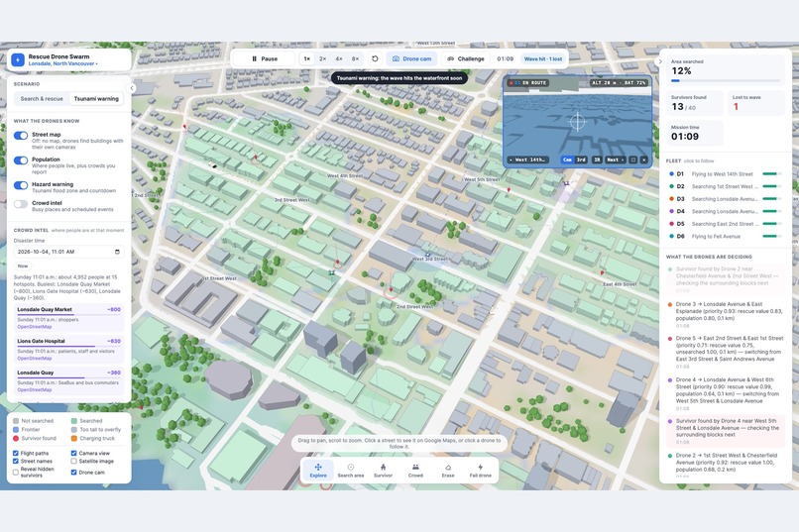Switch drone cam to 3rd person view
This screenshot has width=799, height=532.
581,160
